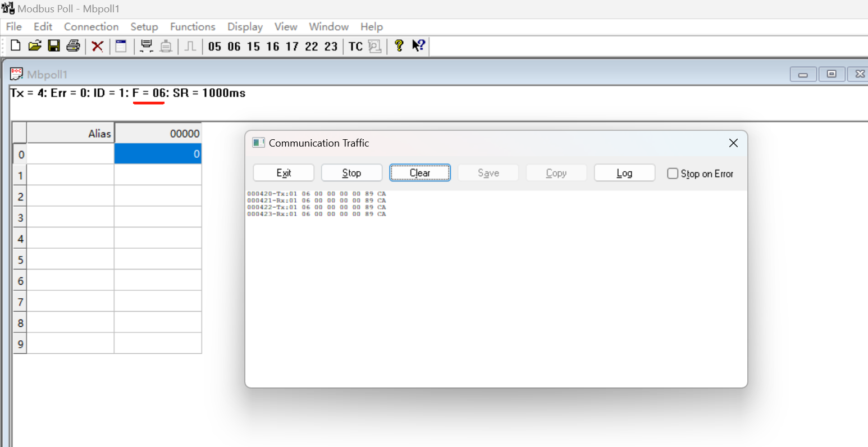Open the View menu
Viewport: 868px width, 447px height.
pos(286,26)
